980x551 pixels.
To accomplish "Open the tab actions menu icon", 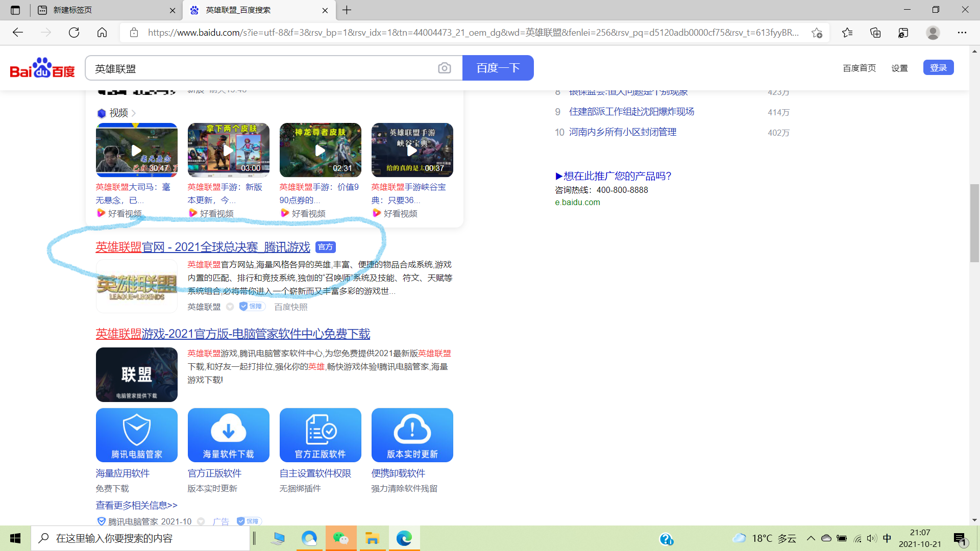I will coord(15,10).
